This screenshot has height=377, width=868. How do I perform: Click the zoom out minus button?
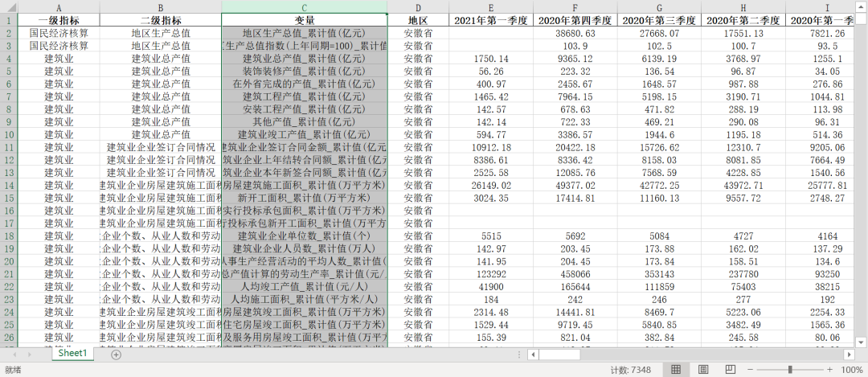coord(750,369)
